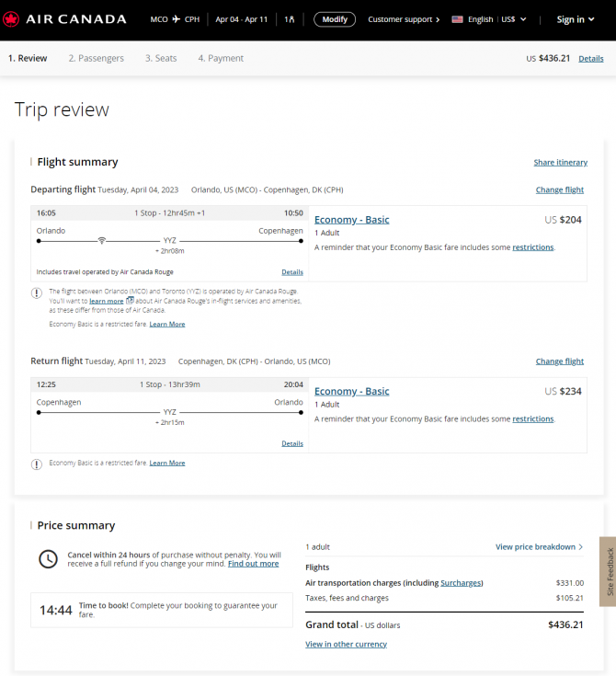Image resolution: width=616 pixels, height=676 pixels.
Task: Click the info alert icon beside Air Canada Rouge notice
Action: point(37,293)
